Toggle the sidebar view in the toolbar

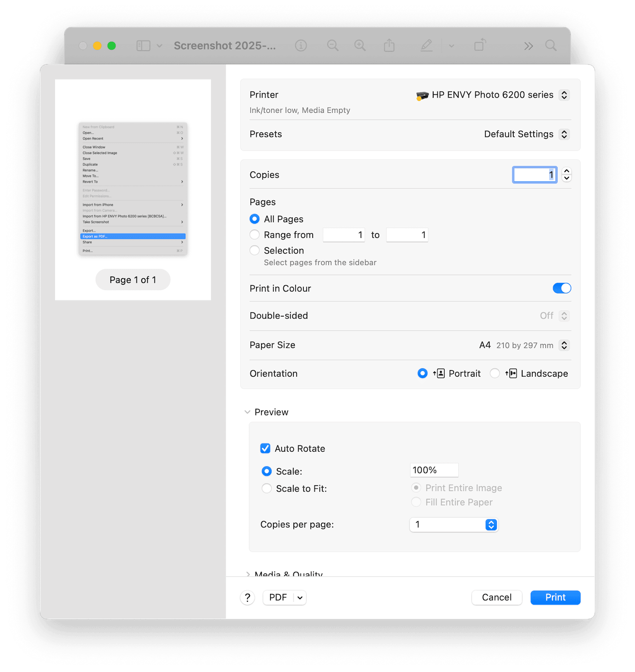[x=144, y=45]
